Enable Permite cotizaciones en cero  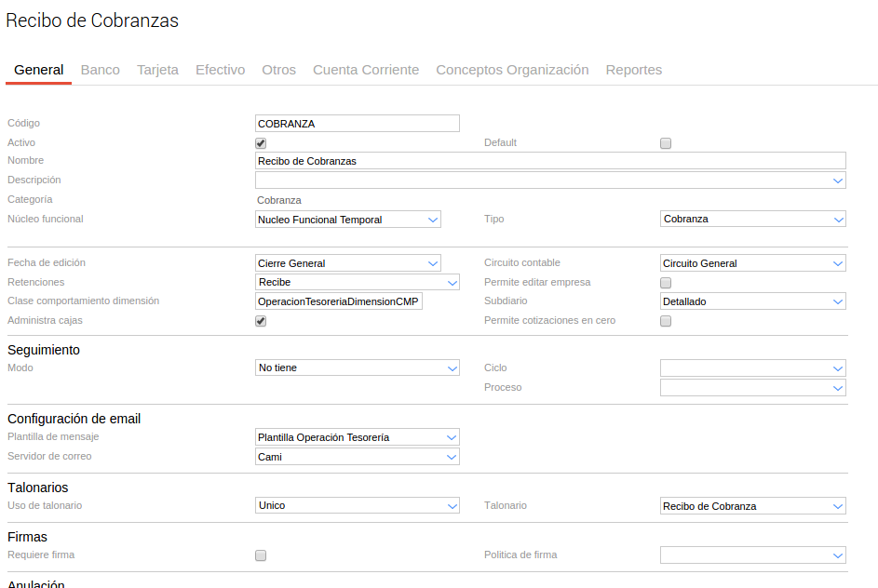[x=665, y=321]
